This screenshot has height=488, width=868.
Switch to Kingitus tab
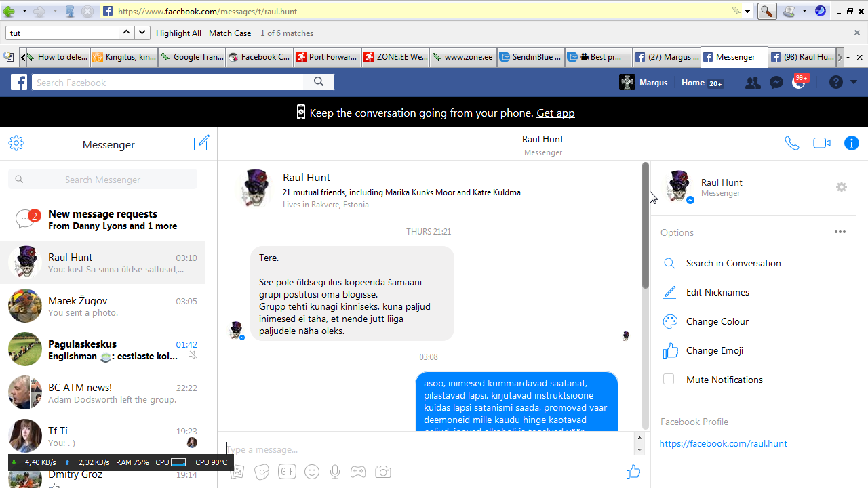[x=124, y=57]
